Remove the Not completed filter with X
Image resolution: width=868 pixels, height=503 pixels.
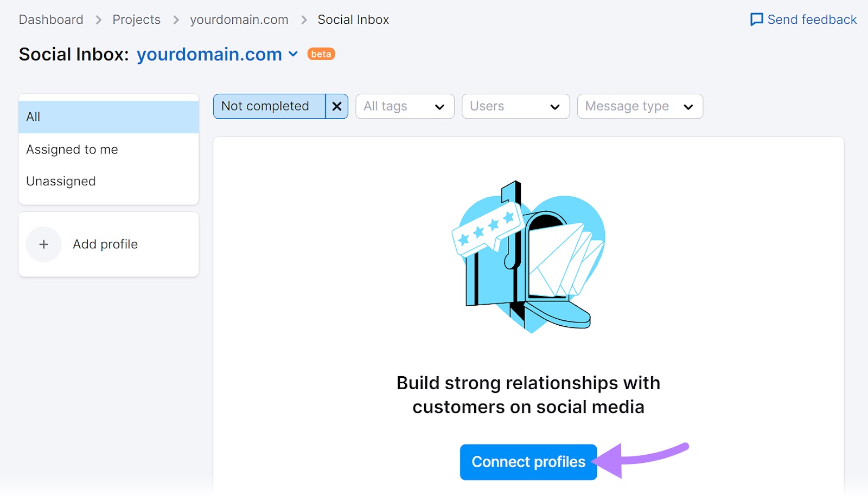(x=337, y=106)
